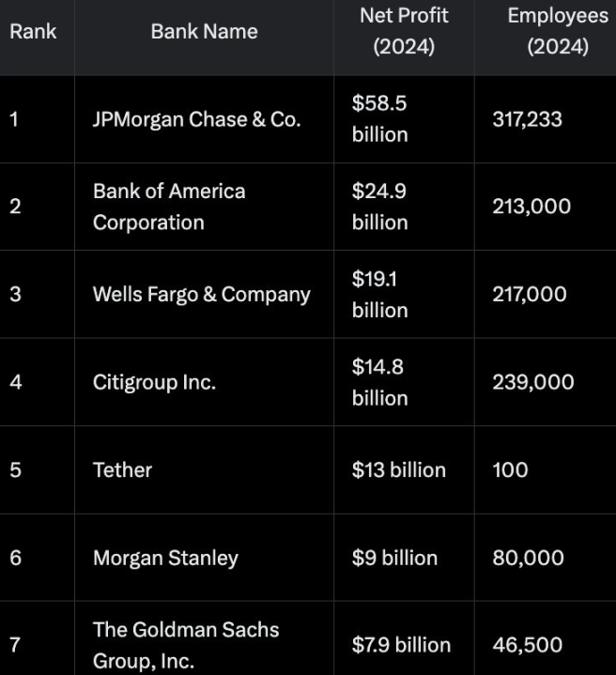The height and width of the screenshot is (675, 616).
Task: Click The Goldman Sachs Group, Inc. cell
Action: tap(186, 645)
